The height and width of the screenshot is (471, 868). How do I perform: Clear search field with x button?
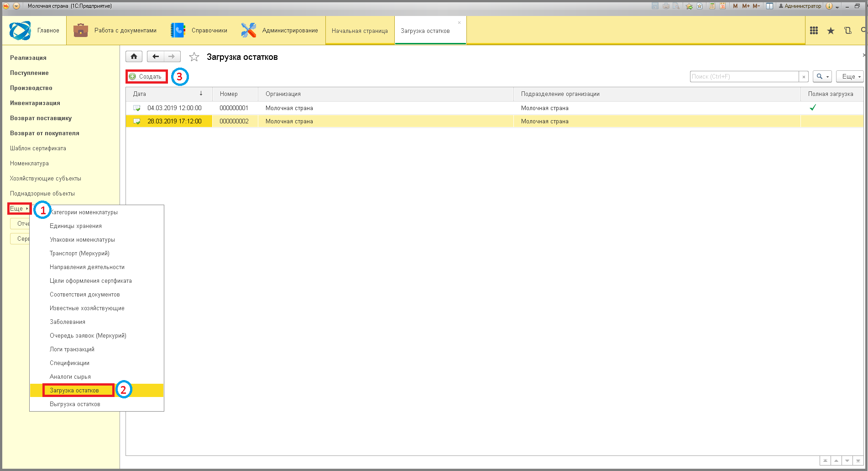[804, 77]
